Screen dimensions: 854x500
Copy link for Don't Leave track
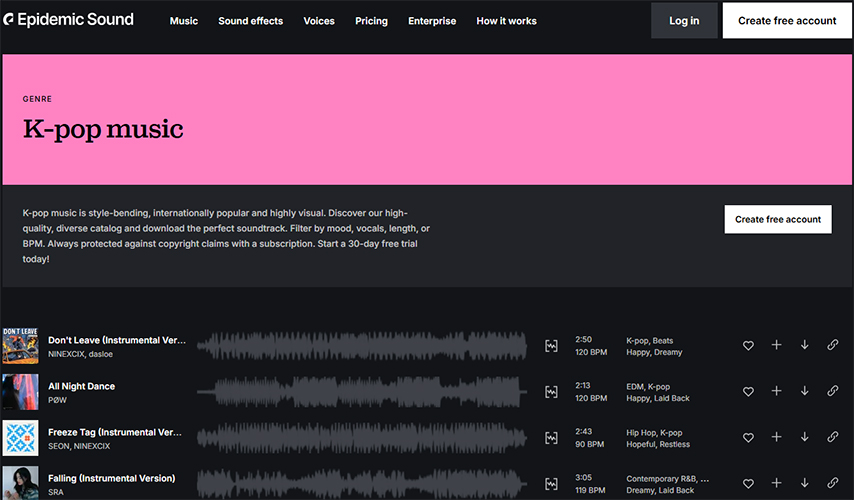(833, 345)
